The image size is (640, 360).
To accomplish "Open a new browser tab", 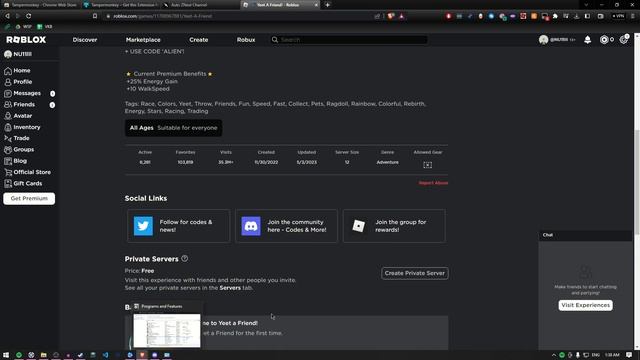I will (327, 5).
